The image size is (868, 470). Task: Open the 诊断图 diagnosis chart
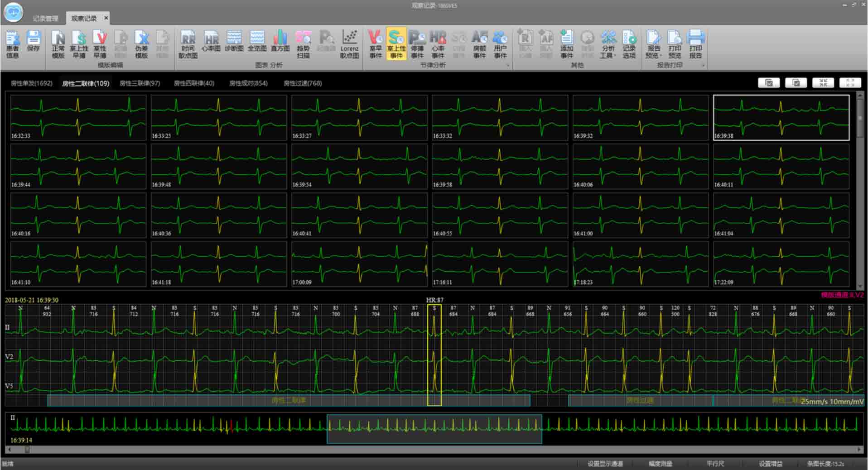pos(234,41)
